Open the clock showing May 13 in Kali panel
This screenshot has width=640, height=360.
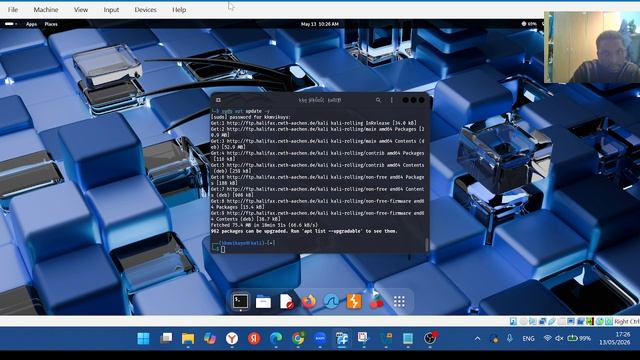coord(320,24)
